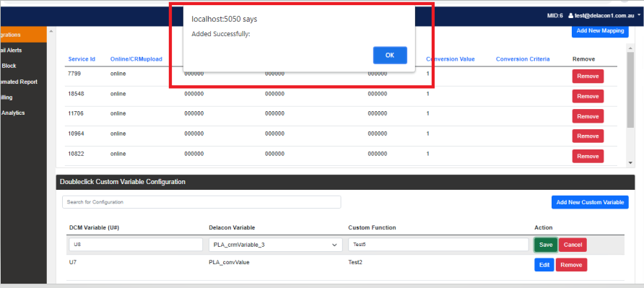Remove the U7 custom variable

pyautogui.click(x=571, y=265)
